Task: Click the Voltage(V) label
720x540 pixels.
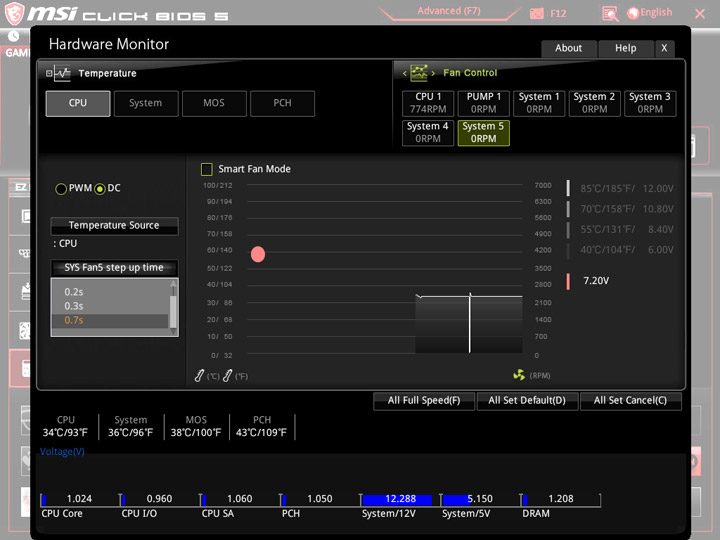Action: (62, 452)
